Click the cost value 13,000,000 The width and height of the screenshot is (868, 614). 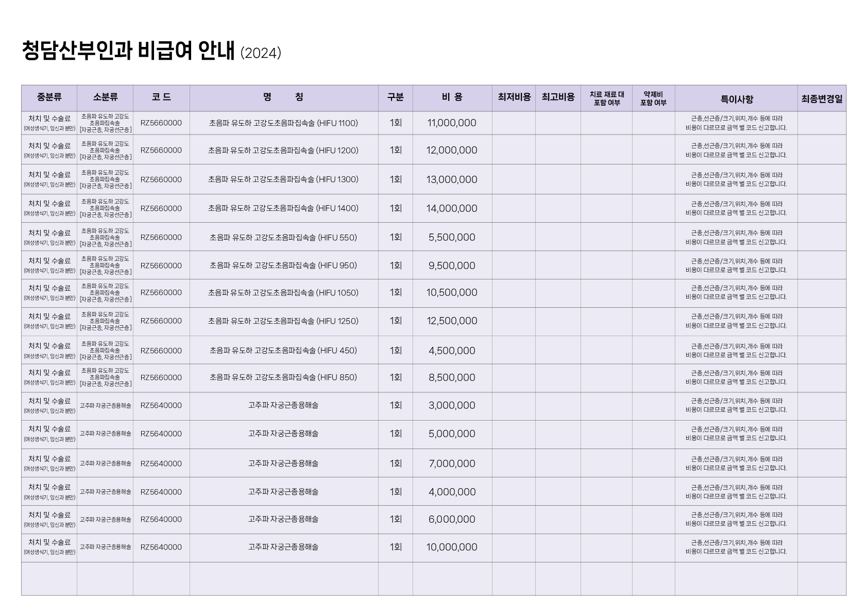click(x=452, y=179)
